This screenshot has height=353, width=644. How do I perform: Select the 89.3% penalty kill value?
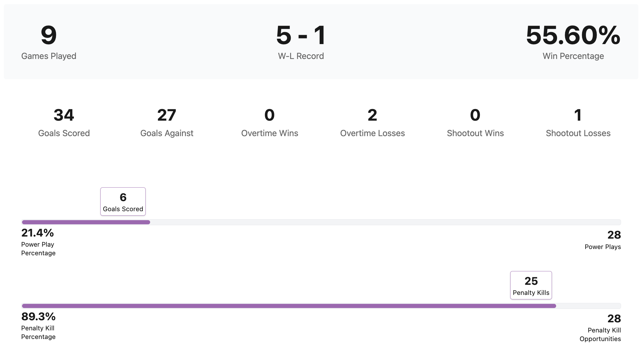click(38, 317)
